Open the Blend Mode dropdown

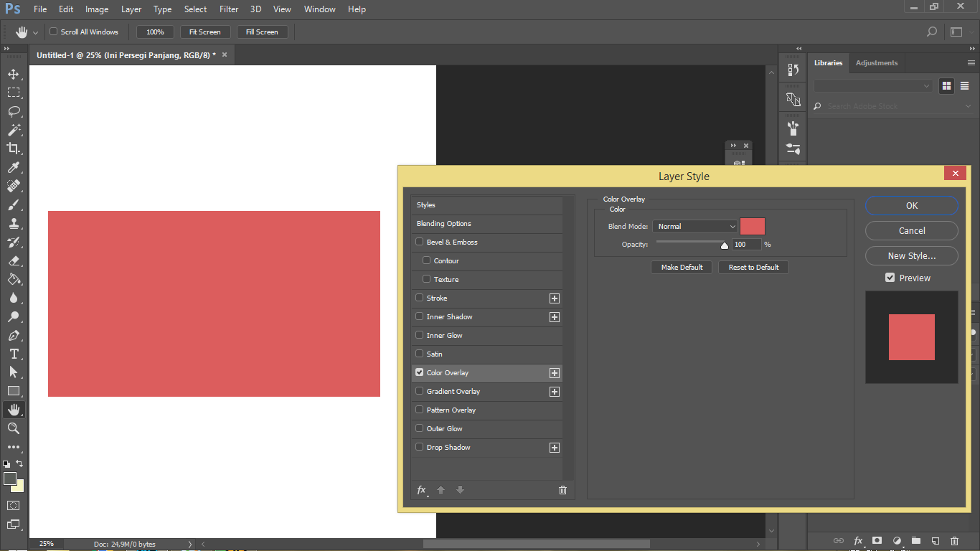694,226
